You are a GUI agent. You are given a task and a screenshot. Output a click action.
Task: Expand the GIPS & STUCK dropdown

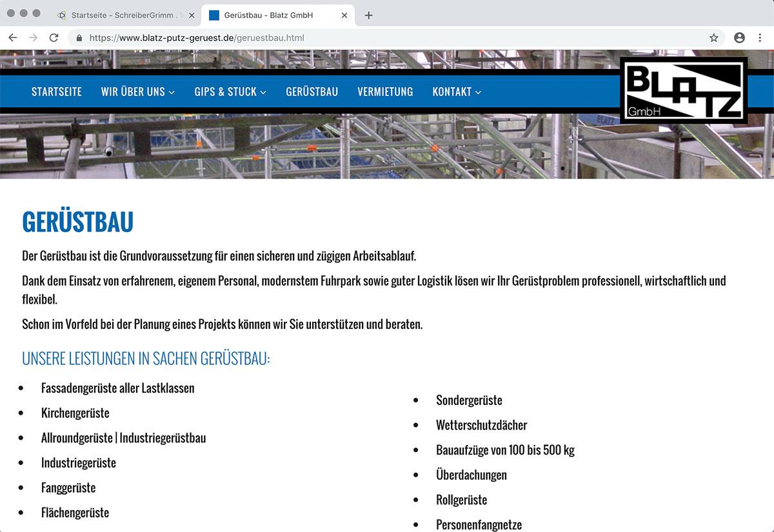pyautogui.click(x=230, y=92)
